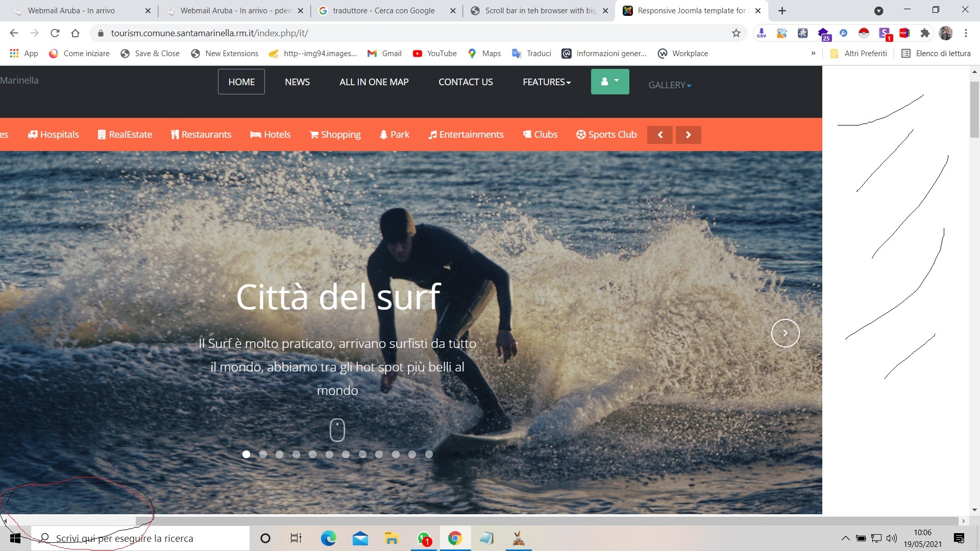The image size is (980, 551).
Task: Click the bookmark star icon in address bar
Action: [736, 33]
